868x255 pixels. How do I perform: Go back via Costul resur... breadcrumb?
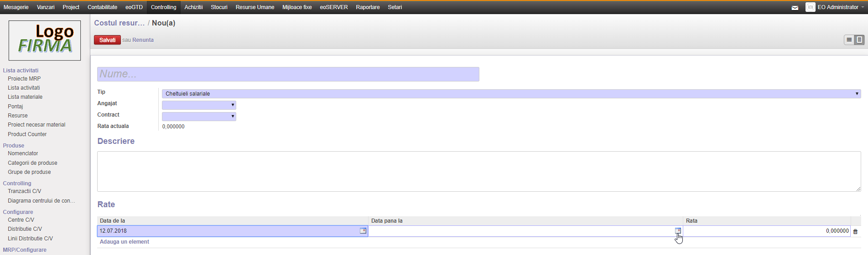point(119,23)
